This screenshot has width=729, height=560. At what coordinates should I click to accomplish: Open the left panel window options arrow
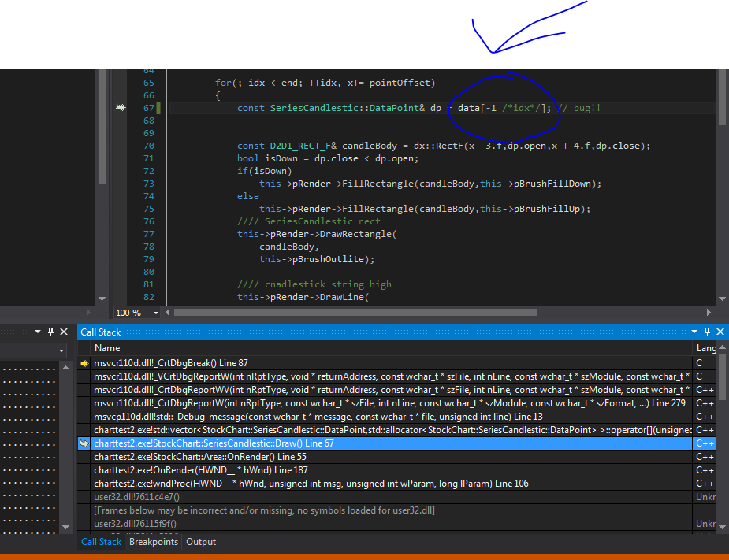pyautogui.click(x=38, y=332)
